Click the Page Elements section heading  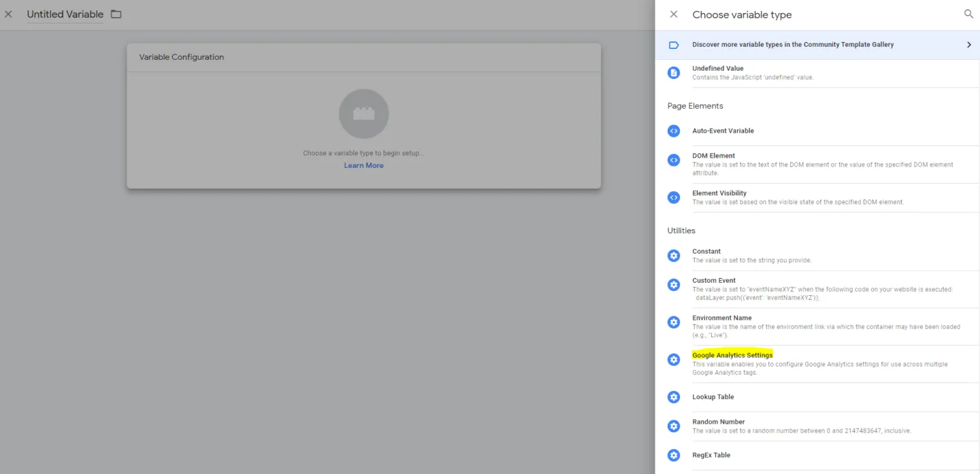(x=695, y=106)
